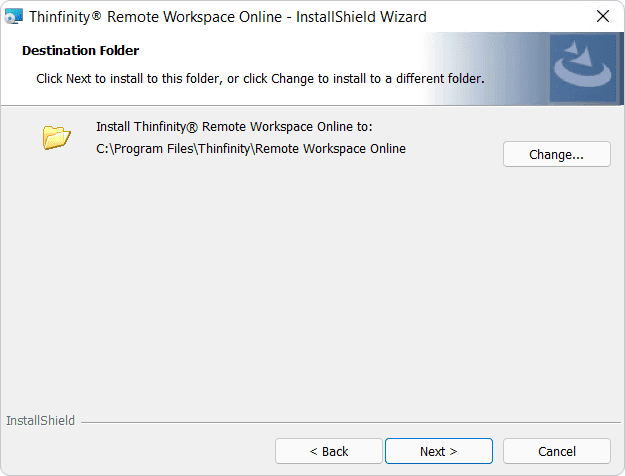Click the window title text
Screen dimensions: 625x476
click(228, 17)
